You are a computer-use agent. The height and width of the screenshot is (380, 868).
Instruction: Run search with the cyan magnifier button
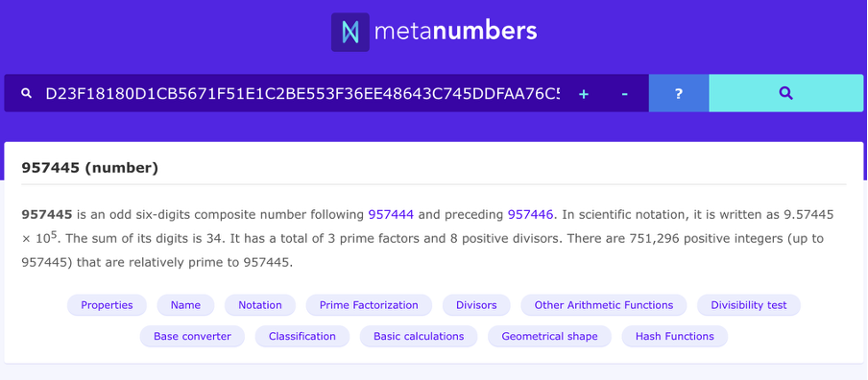(786, 93)
